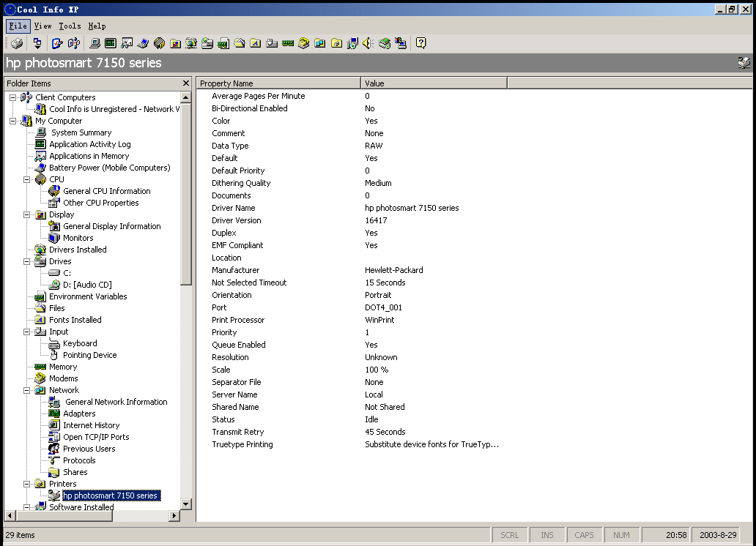The width and height of the screenshot is (756, 546).
Task: Click the Environment Variables toolbar icon
Action: pos(223,43)
